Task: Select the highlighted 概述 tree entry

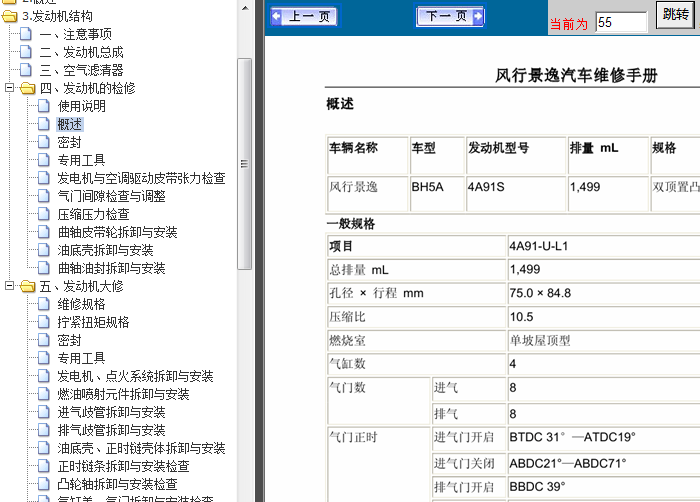Action: (x=70, y=124)
